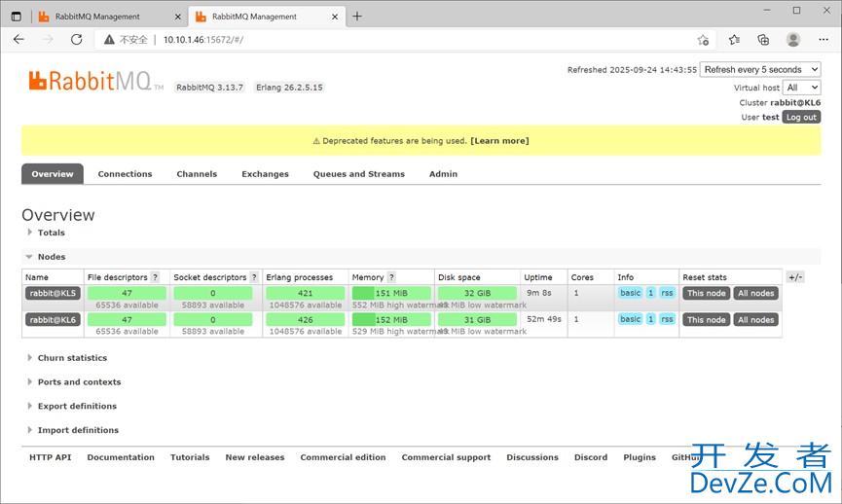This screenshot has width=842, height=504.
Task: Open the Learn more link in the warning
Action: [499, 141]
